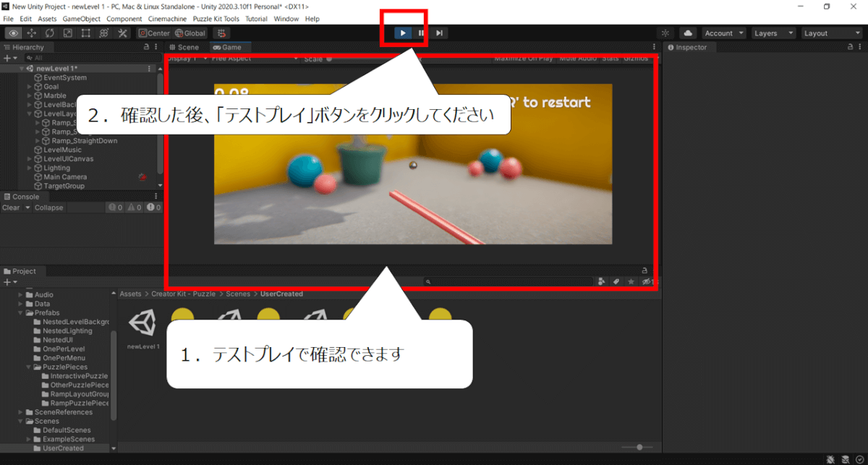
Task: Click the Main Camera gizmo warning icon
Action: coord(142,177)
